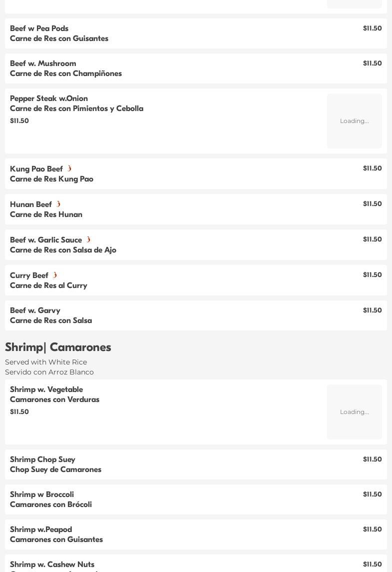Select the Shrimp w.Peapod item
This screenshot has width=392, height=572.
coord(196,534)
